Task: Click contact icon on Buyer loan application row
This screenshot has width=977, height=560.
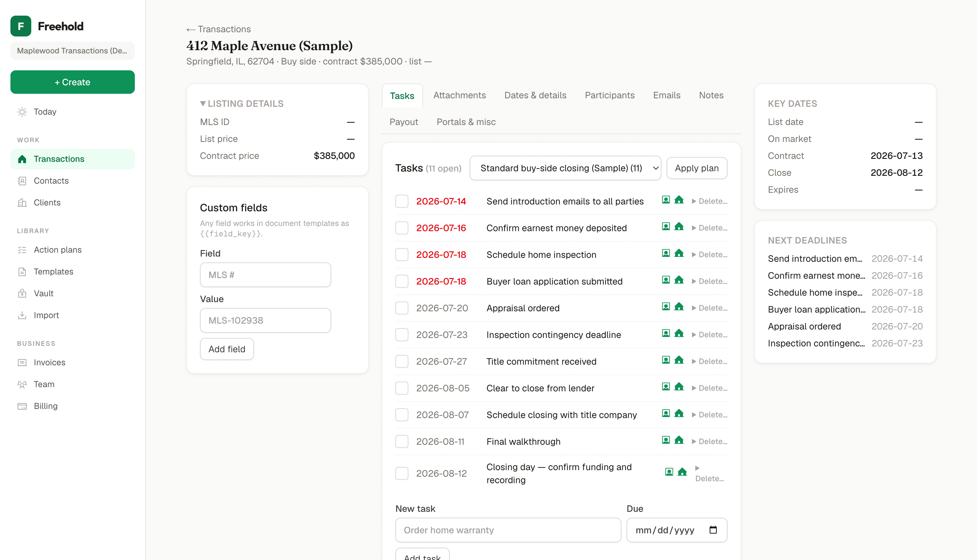Action: pyautogui.click(x=666, y=280)
